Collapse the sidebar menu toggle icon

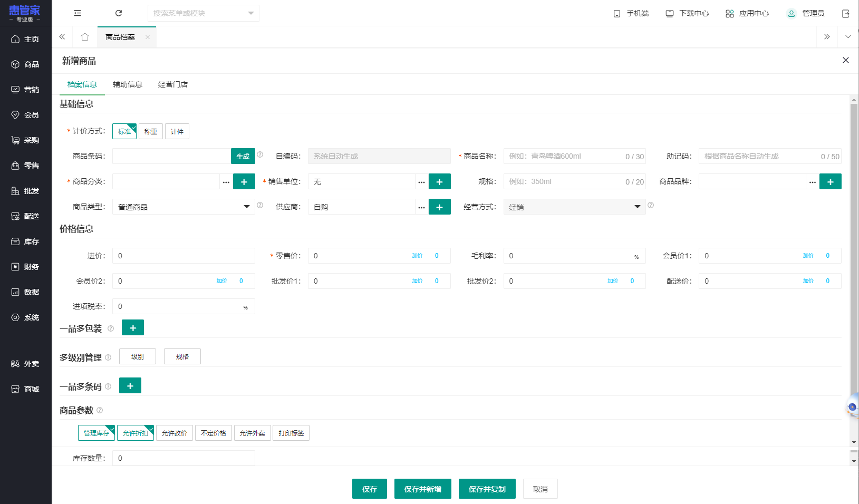pos(78,13)
